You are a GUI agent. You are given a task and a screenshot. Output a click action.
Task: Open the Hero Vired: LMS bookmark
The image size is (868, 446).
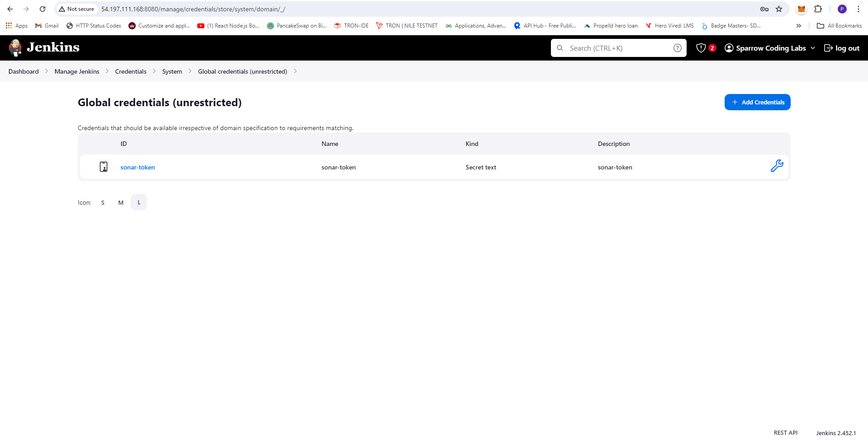(x=669, y=26)
